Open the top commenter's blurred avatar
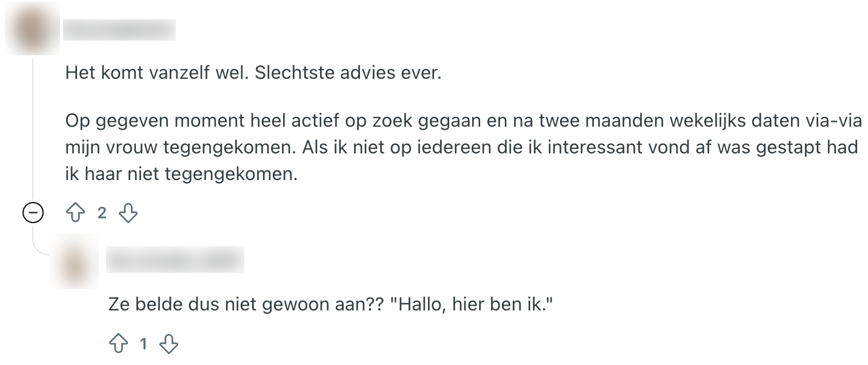 pos(32,29)
